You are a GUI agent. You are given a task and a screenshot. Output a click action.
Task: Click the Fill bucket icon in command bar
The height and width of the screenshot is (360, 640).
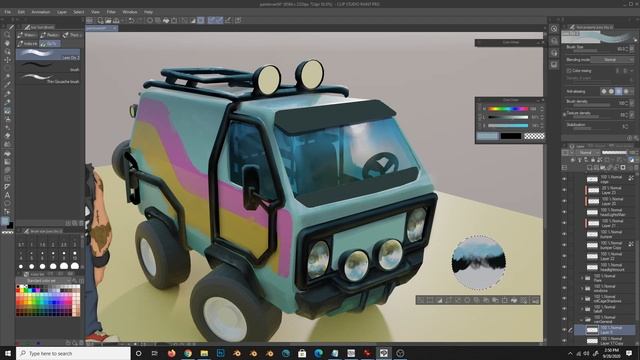click(166, 20)
